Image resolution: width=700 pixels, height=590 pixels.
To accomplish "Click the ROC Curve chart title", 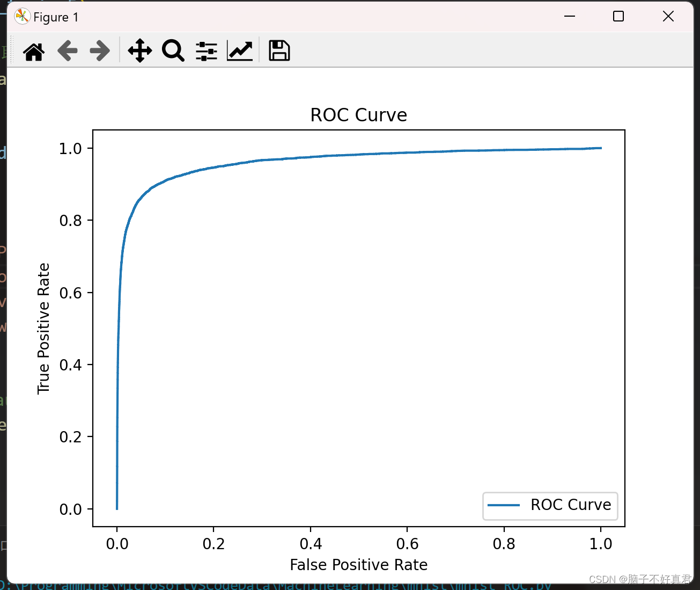I will tap(358, 114).
